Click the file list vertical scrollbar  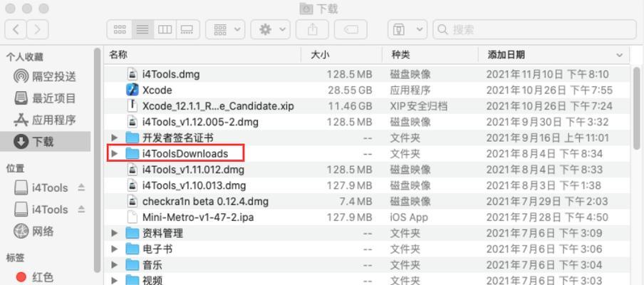pos(636,108)
